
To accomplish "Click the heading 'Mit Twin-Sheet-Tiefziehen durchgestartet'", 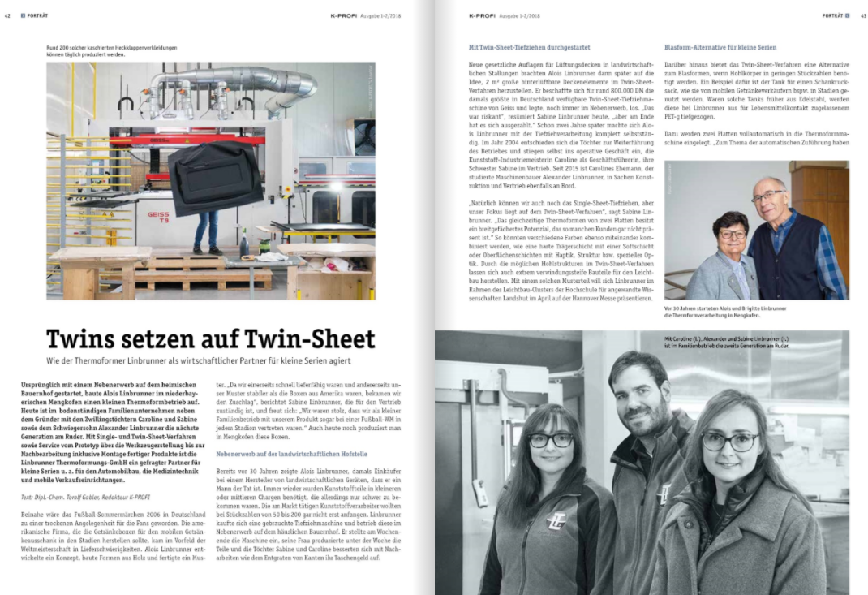I will click(529, 48).
